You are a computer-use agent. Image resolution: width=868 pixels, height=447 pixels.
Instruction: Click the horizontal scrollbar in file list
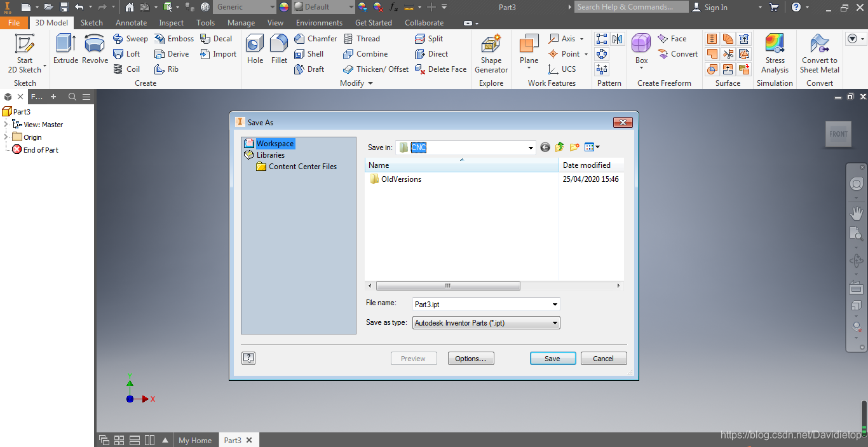pos(448,286)
